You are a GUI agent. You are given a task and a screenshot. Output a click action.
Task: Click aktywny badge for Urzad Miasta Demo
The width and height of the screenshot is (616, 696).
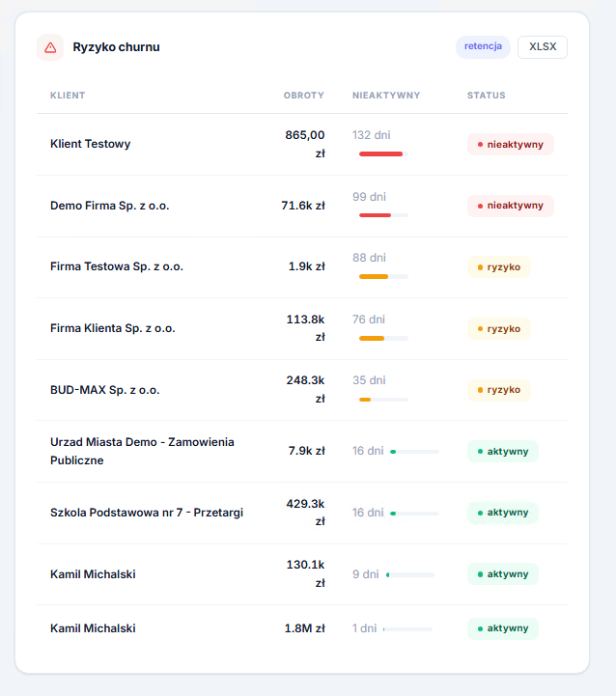[x=502, y=451]
